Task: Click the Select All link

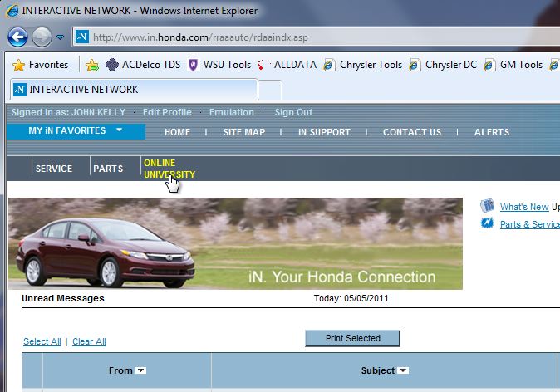Action: (42, 341)
